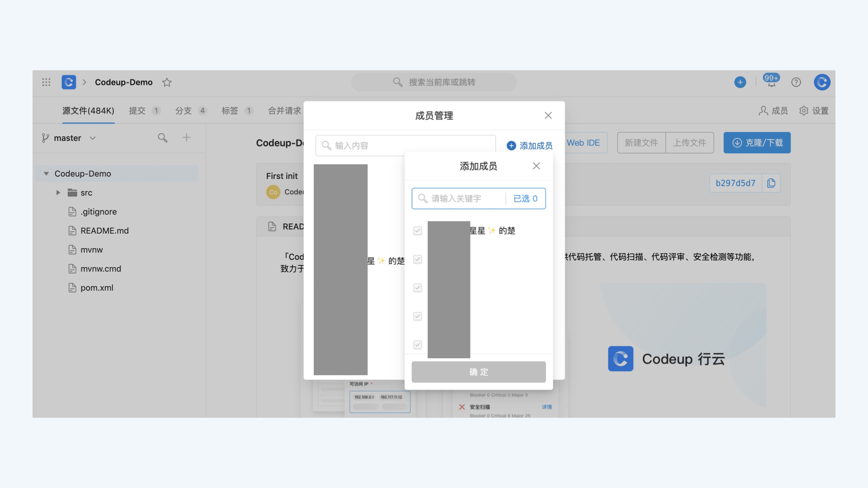Click the Co commit author avatar

pyautogui.click(x=273, y=192)
